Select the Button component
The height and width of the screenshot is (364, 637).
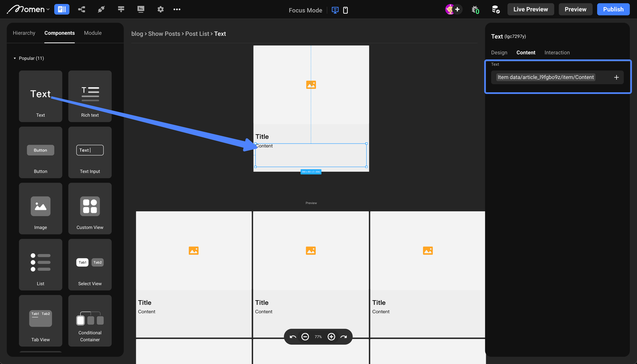[40, 152]
